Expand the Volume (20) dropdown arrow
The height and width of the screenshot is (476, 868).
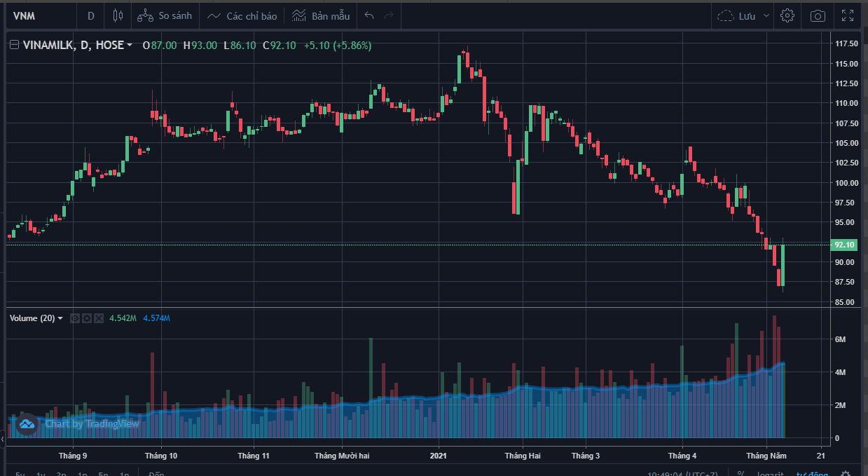60,318
